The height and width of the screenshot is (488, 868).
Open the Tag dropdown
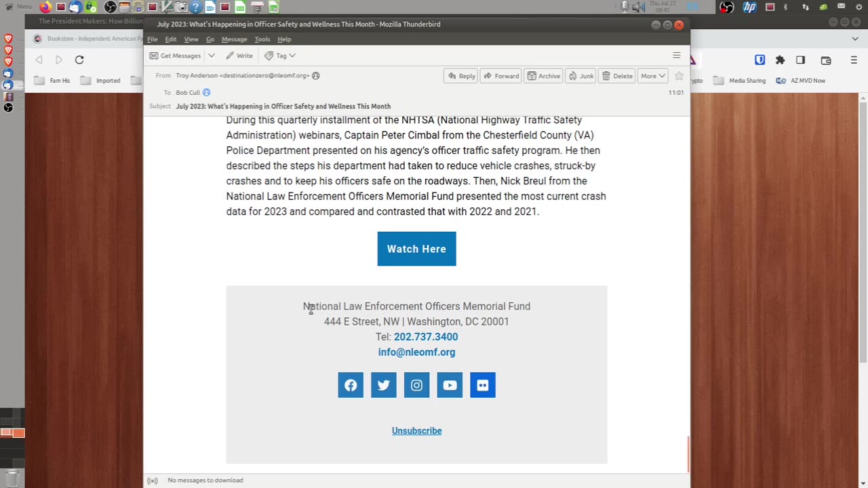[280, 56]
